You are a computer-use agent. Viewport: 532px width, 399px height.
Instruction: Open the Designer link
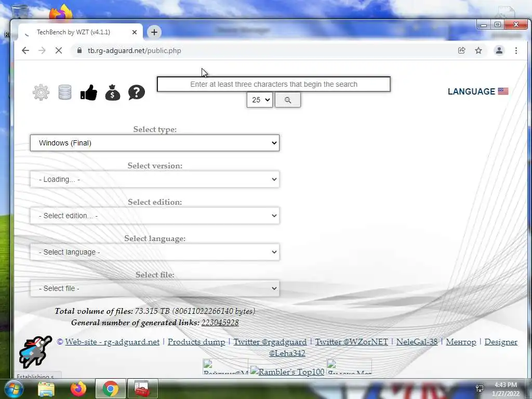click(501, 342)
